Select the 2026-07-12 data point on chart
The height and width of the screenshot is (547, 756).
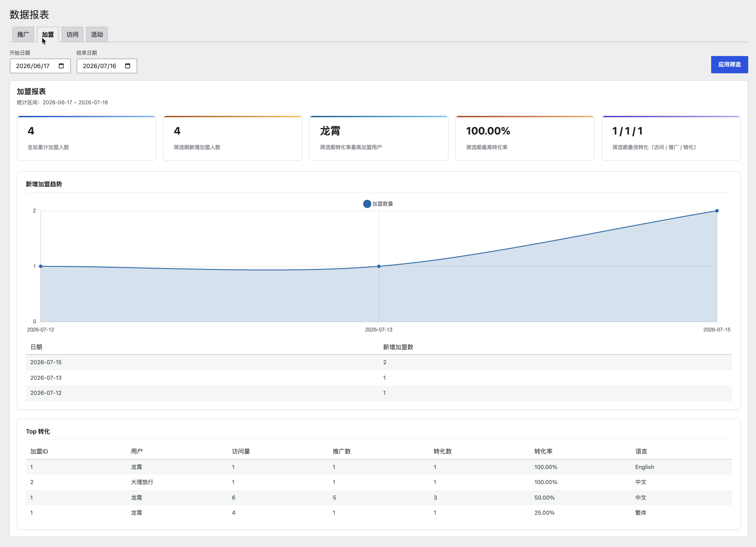click(41, 266)
